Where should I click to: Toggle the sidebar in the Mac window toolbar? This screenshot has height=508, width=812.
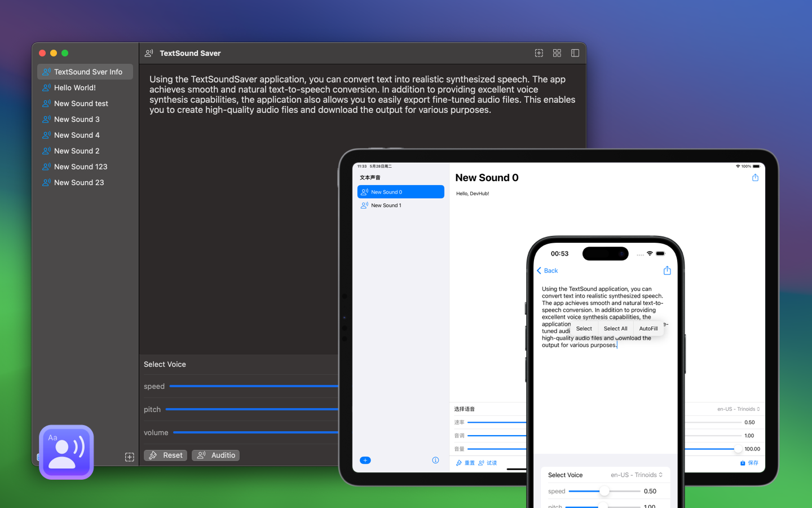tap(575, 53)
